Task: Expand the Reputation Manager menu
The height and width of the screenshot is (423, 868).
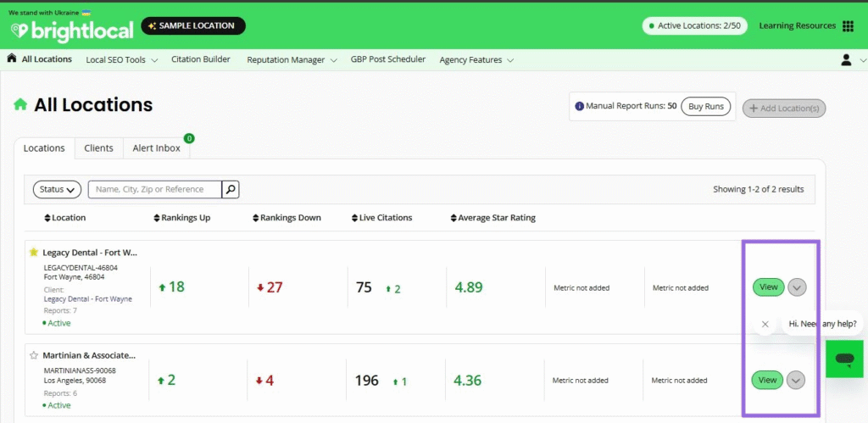Action: pos(292,60)
